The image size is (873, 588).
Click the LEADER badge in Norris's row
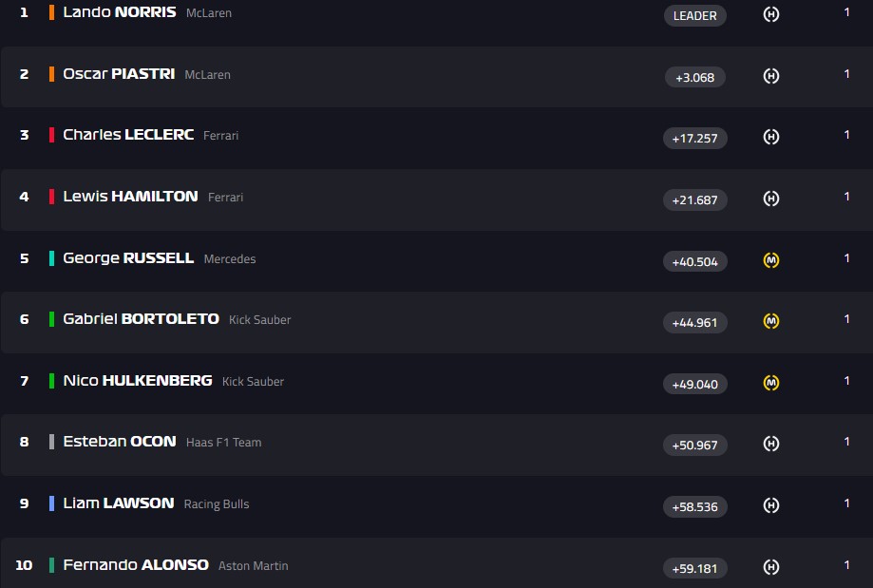[x=695, y=15]
